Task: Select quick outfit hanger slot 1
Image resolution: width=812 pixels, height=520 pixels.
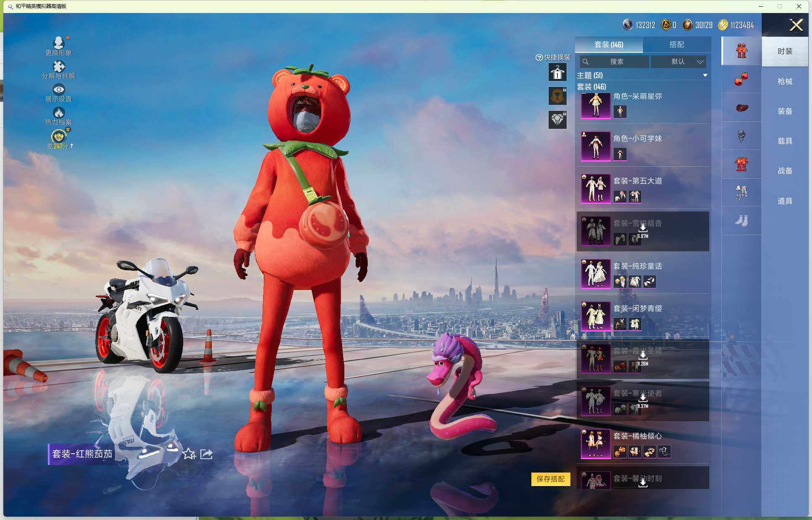Action: pos(557,73)
